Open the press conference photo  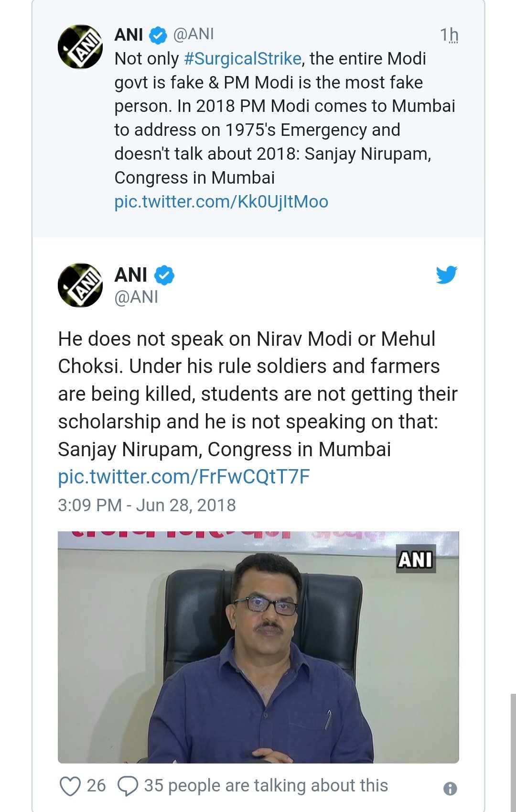tap(258, 647)
